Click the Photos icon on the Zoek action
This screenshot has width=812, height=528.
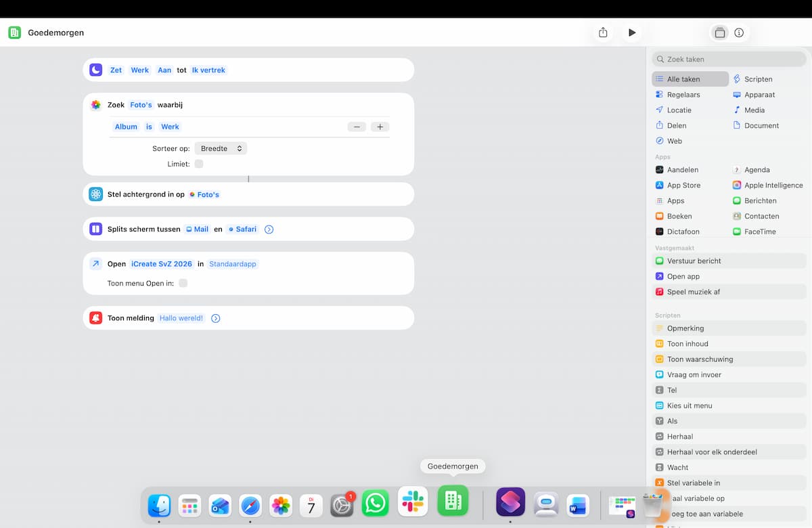pyautogui.click(x=96, y=105)
